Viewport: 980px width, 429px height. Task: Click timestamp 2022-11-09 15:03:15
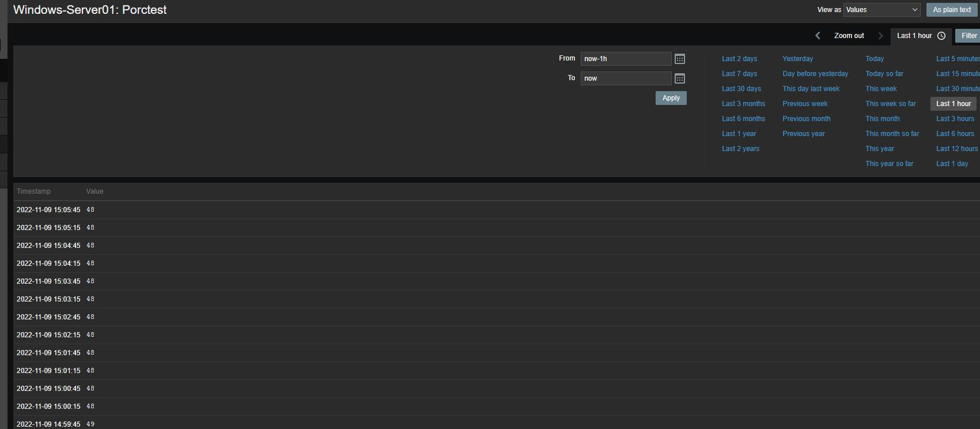(48, 299)
